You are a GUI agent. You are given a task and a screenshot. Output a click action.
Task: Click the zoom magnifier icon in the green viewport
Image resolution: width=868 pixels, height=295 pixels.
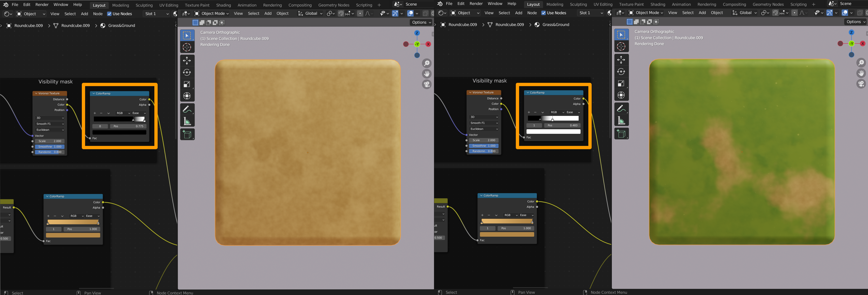[x=861, y=63]
